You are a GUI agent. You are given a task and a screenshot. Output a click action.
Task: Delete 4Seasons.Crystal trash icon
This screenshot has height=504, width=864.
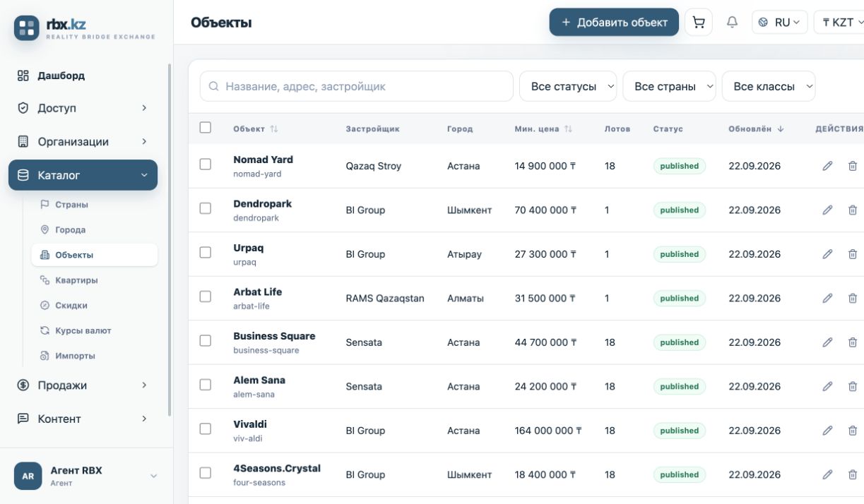point(853,474)
